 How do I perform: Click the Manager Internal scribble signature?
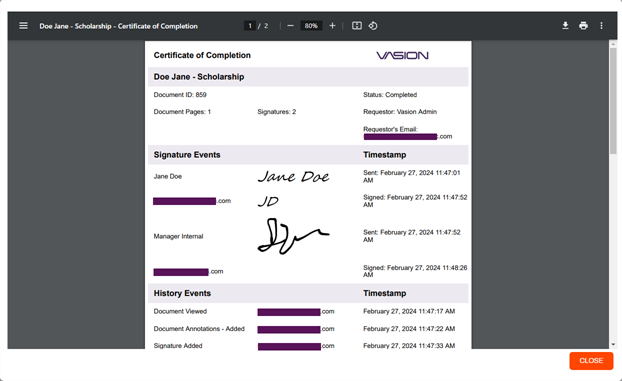point(293,236)
